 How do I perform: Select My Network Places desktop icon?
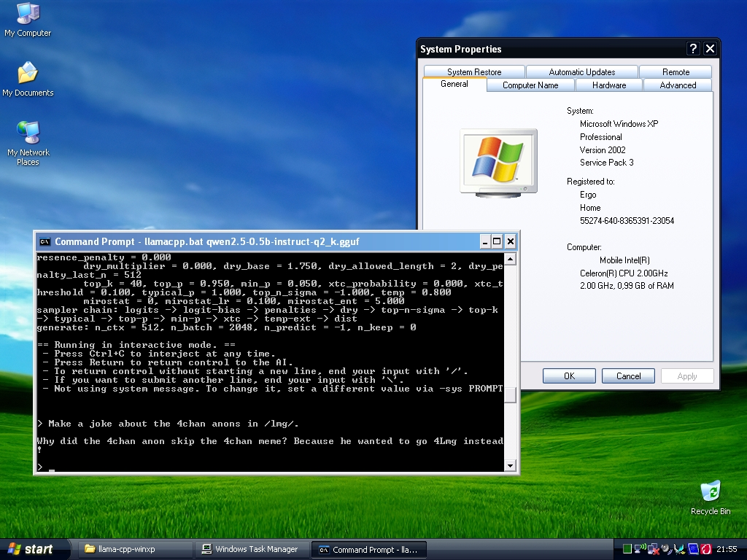coord(28,144)
